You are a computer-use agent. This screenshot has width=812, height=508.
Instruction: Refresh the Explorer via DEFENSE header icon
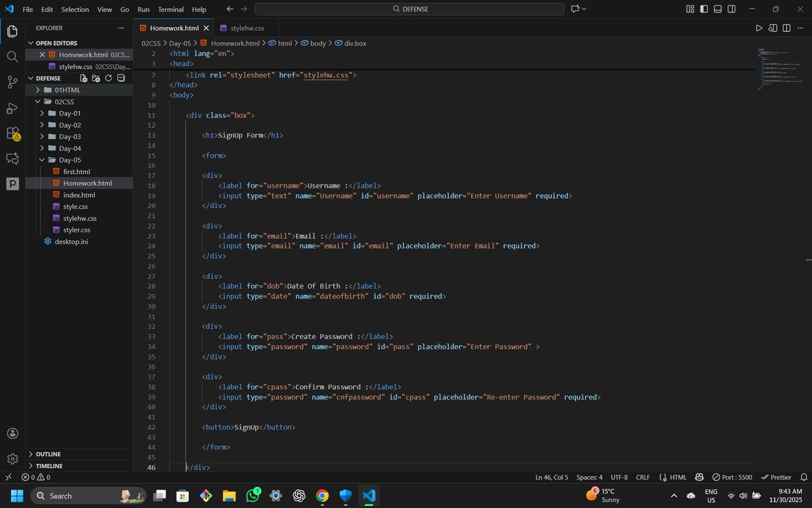[x=108, y=79]
